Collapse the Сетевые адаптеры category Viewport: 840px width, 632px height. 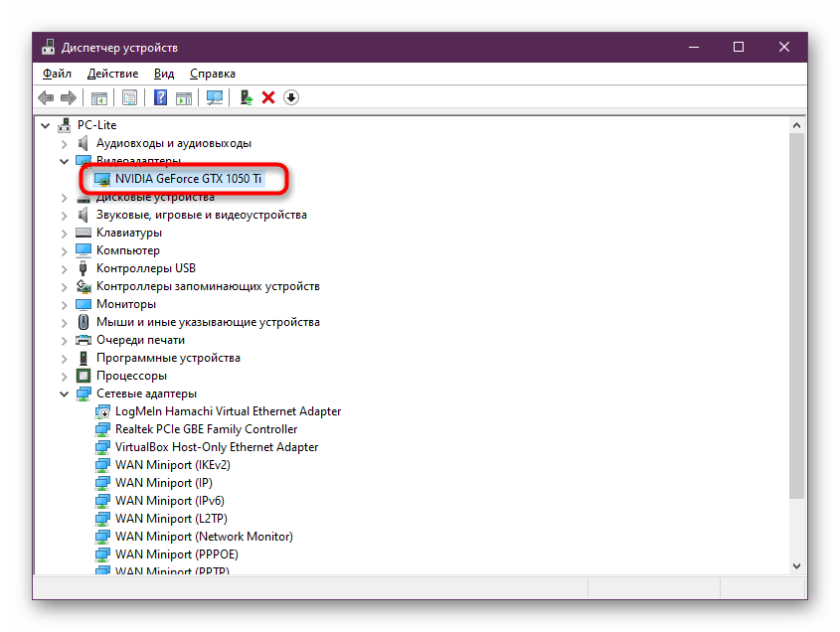[x=65, y=394]
